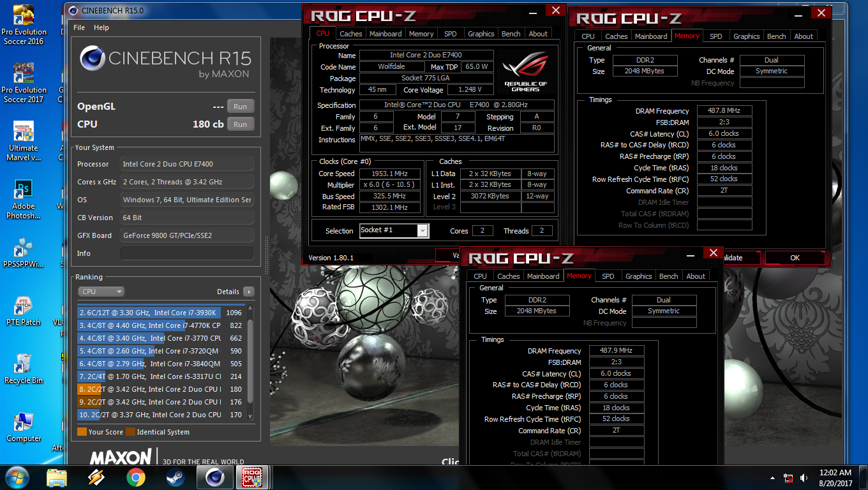Open File Explorer from the taskbar
Image resolution: width=868 pixels, height=490 pixels.
point(57,477)
